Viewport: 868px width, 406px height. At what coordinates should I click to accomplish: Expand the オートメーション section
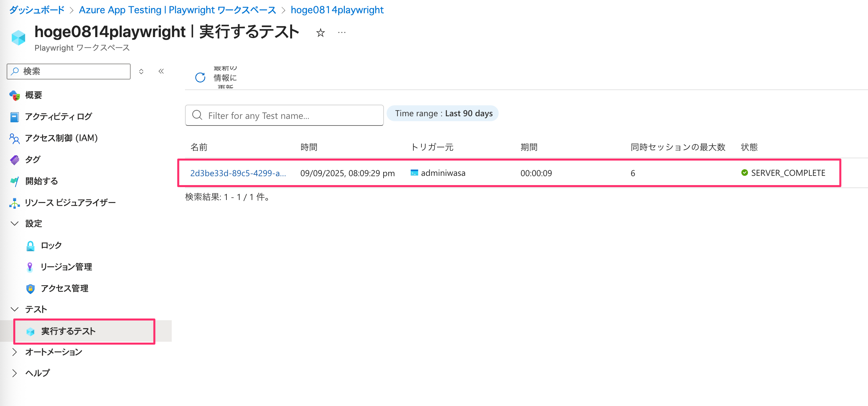[15, 352]
